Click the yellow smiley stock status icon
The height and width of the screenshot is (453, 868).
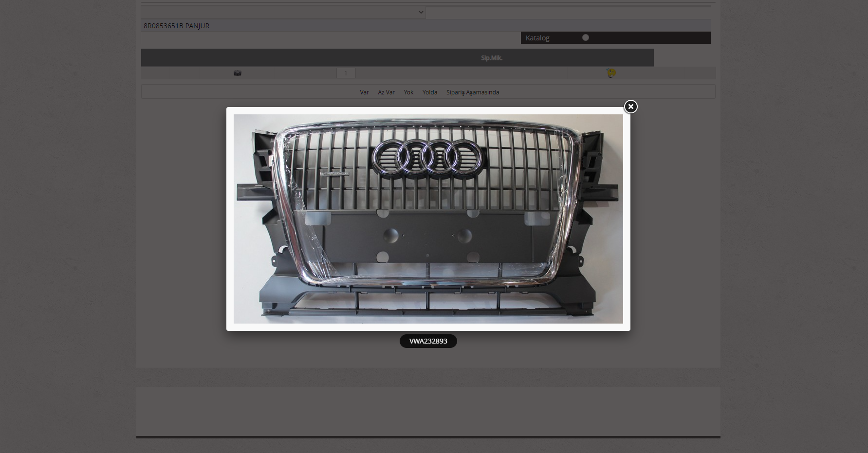click(x=611, y=73)
